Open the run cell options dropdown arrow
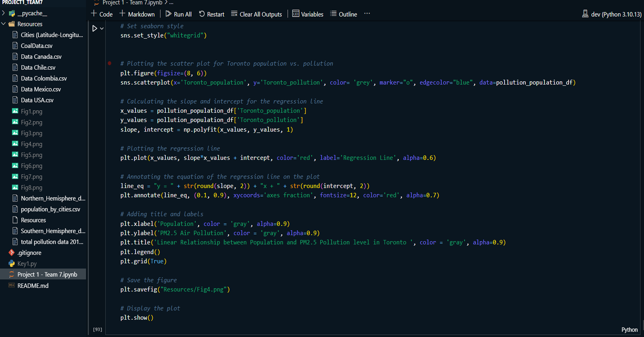The width and height of the screenshot is (644, 337). pos(102,28)
